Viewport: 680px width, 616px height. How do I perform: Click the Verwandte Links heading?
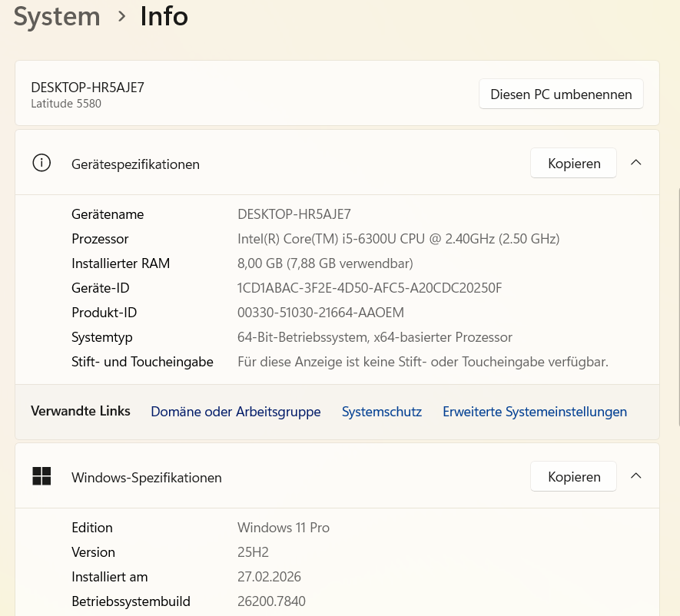[80, 411]
